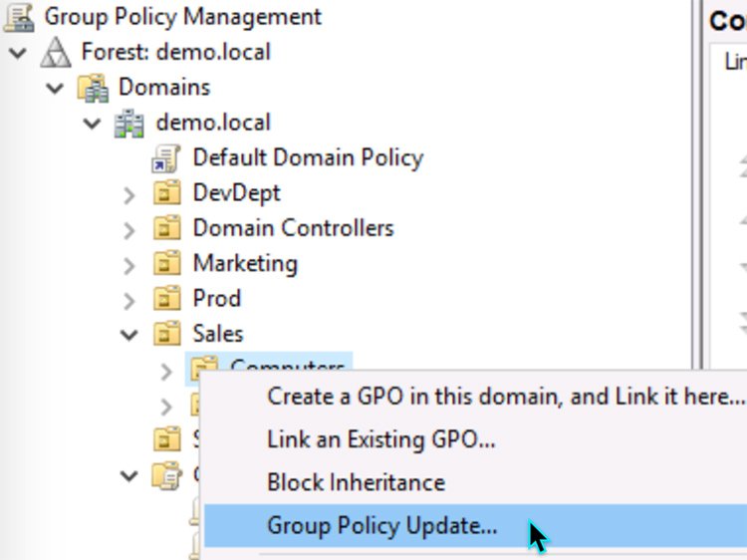Click the Forest demo.local icon
Viewport: 747px width, 560px height.
[x=57, y=52]
